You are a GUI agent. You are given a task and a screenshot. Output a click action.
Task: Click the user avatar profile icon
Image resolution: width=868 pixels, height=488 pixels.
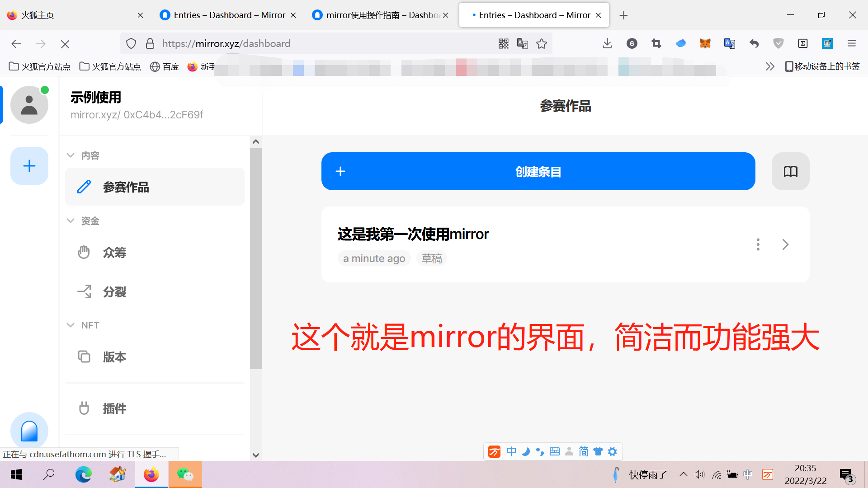(x=29, y=105)
